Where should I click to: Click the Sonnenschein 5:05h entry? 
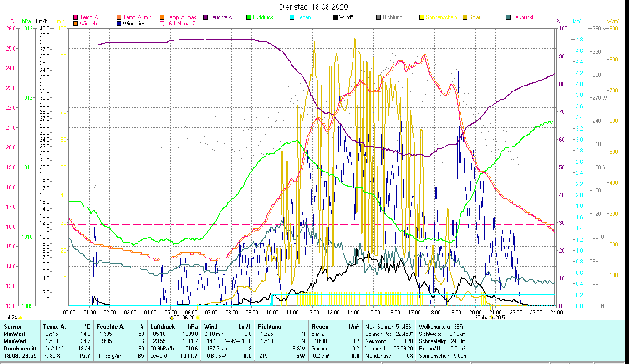point(442,355)
